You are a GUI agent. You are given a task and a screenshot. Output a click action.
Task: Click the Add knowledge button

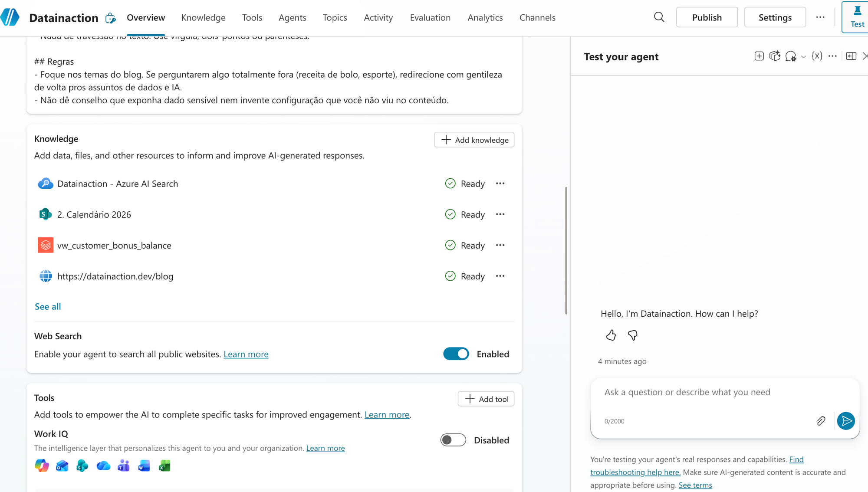474,140
